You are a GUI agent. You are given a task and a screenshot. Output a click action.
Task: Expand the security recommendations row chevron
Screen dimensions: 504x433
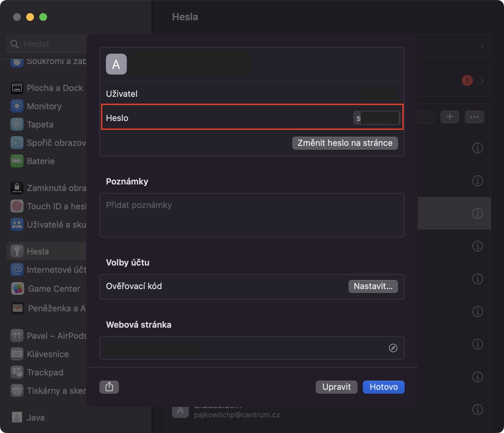[x=482, y=80]
